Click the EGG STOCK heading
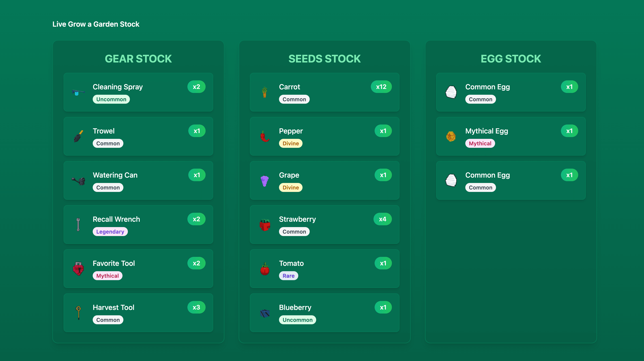Image resolution: width=644 pixels, height=361 pixels. (511, 59)
